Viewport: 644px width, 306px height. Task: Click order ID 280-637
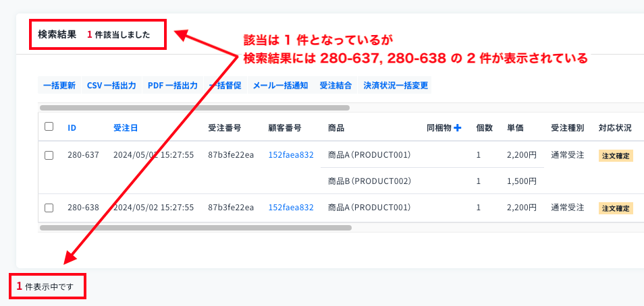84,155
